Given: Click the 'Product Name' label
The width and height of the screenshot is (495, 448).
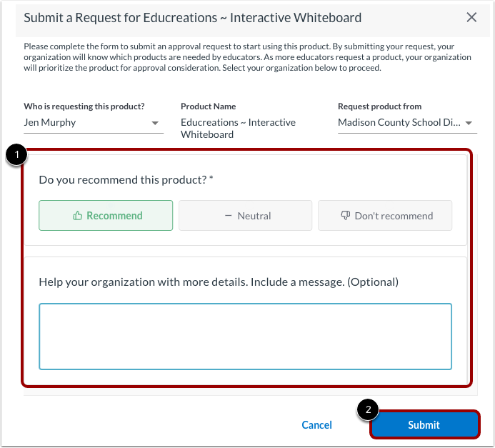Looking at the screenshot, I should click(208, 106).
